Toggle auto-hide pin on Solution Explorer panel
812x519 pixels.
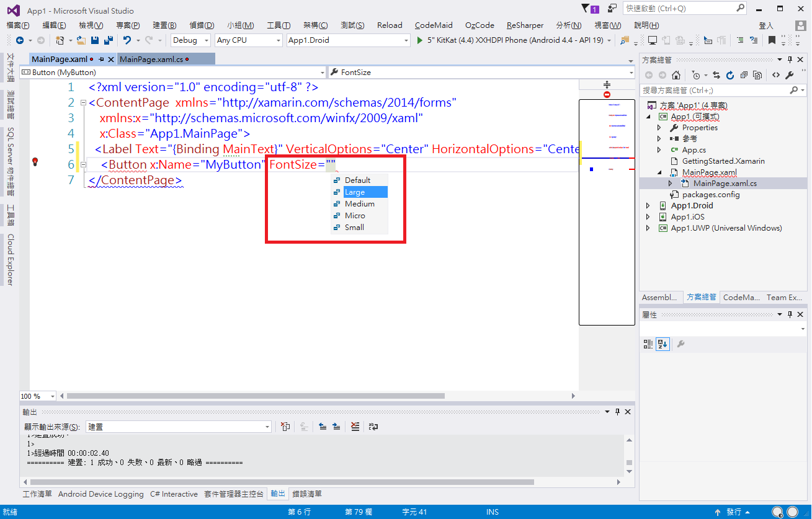[790, 60]
